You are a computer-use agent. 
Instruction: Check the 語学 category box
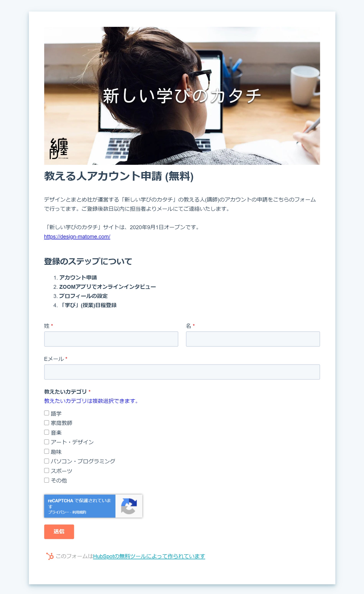[x=47, y=413]
